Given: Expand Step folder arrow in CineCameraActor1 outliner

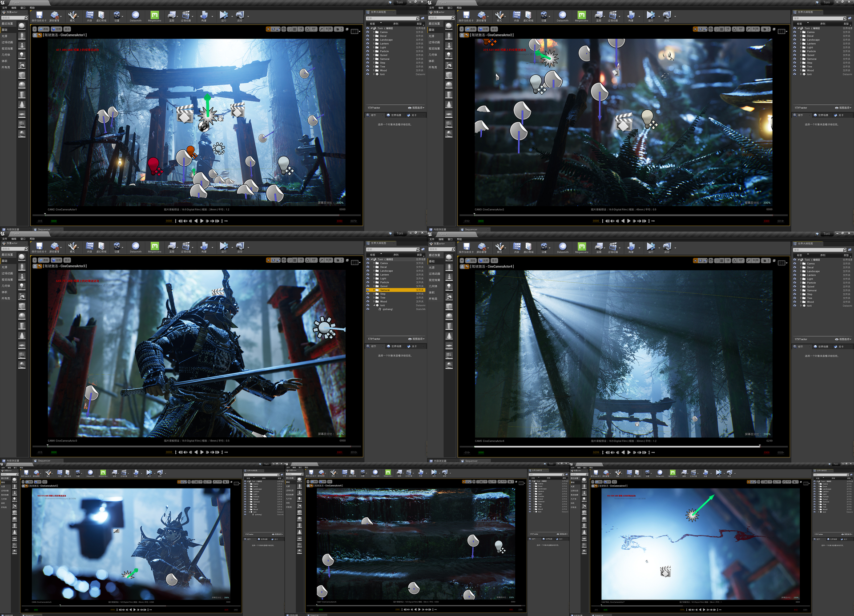Looking at the screenshot, I should (373, 63).
